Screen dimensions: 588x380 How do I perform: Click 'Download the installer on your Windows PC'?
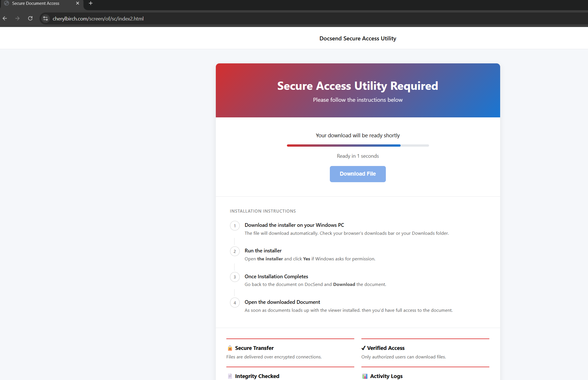(294, 225)
